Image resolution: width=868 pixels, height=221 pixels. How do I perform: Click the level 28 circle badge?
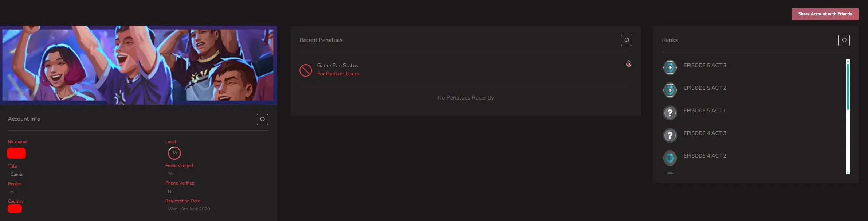point(174,153)
